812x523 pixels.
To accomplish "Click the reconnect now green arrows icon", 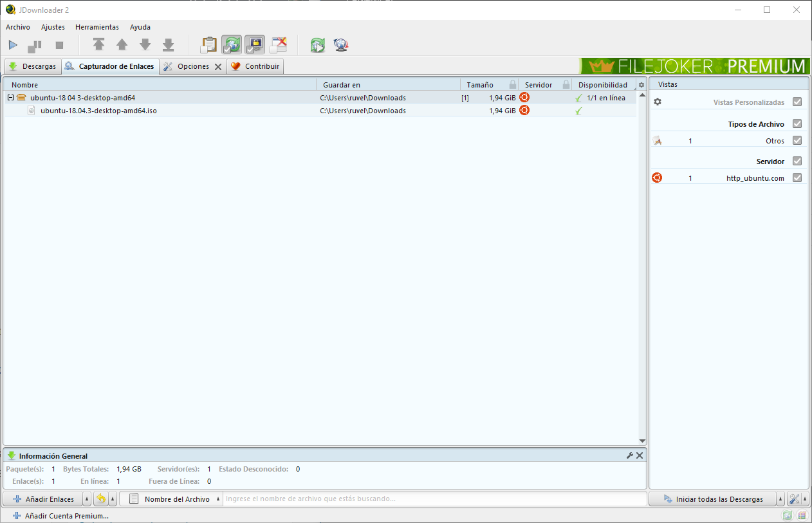I will (318, 45).
